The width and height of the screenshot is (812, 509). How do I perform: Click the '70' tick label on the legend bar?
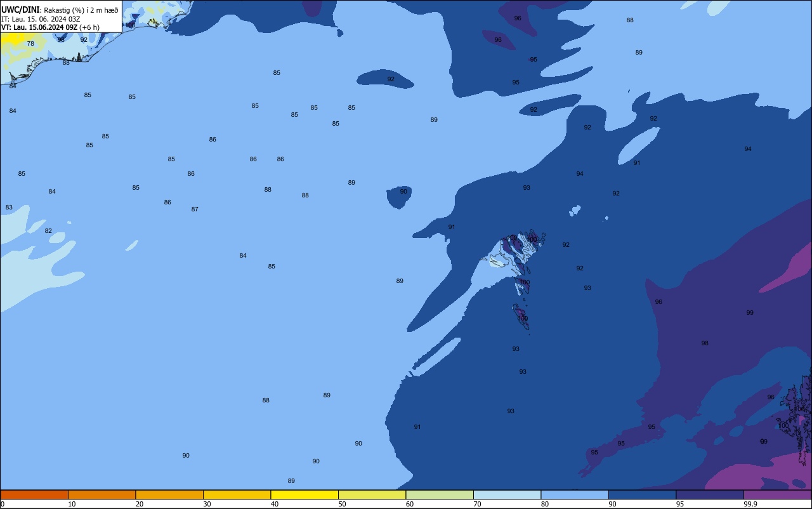pos(477,504)
